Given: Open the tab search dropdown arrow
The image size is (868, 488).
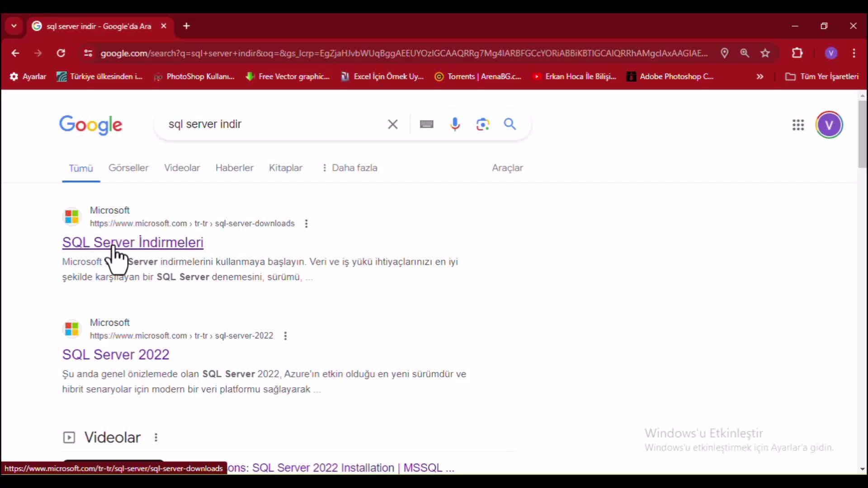Looking at the screenshot, I should pos(14,26).
